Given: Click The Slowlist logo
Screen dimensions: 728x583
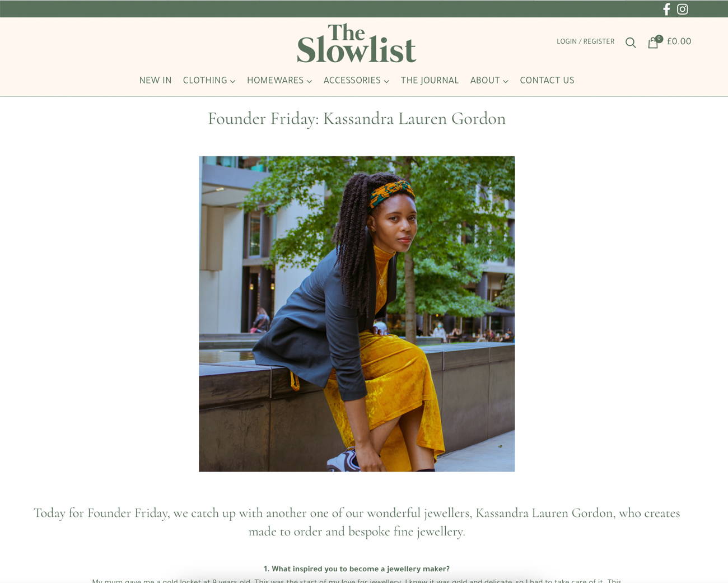Looking at the screenshot, I should click(x=357, y=43).
